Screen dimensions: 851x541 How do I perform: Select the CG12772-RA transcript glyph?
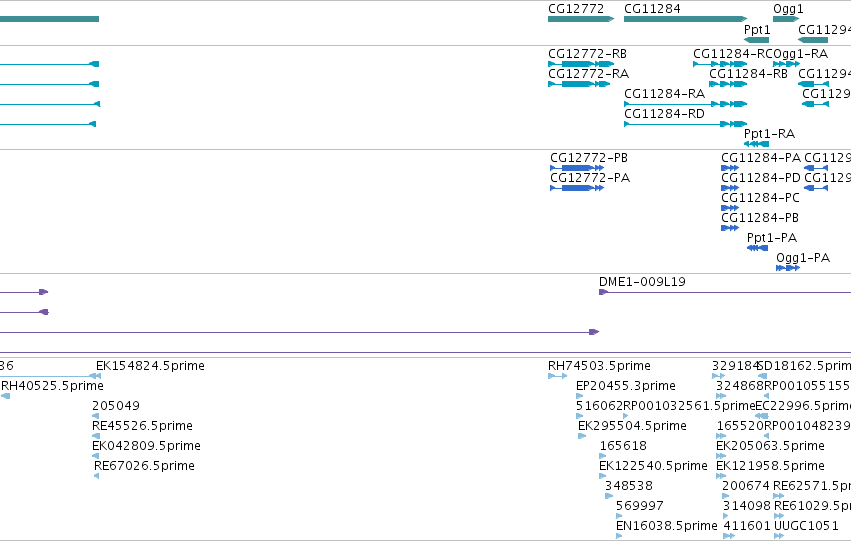pyautogui.click(x=579, y=84)
